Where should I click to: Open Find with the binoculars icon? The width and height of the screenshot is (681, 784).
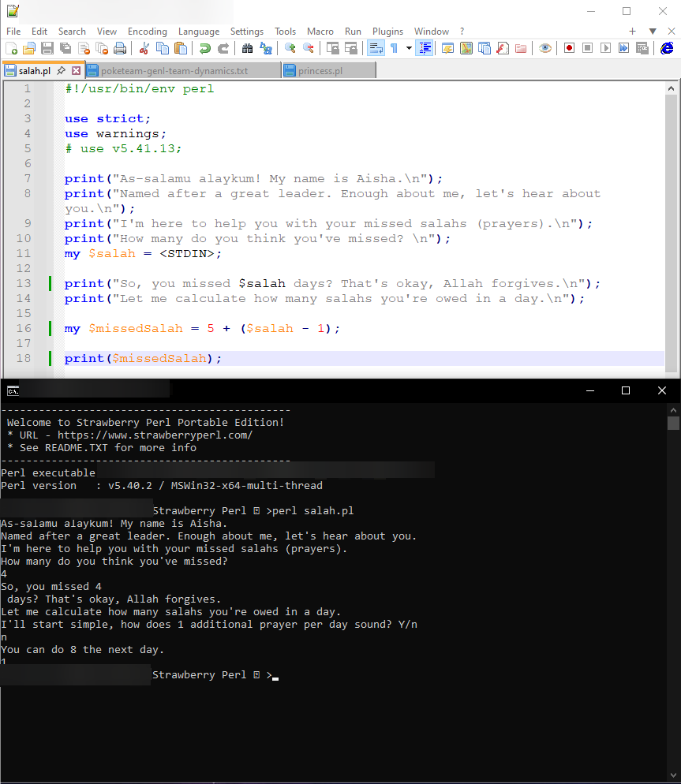[247, 48]
